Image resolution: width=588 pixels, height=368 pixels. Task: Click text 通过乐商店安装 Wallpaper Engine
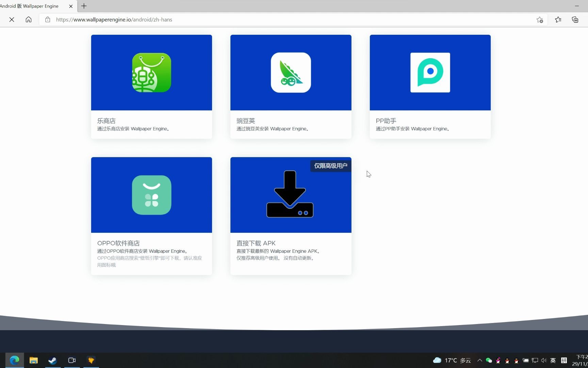pos(133,129)
